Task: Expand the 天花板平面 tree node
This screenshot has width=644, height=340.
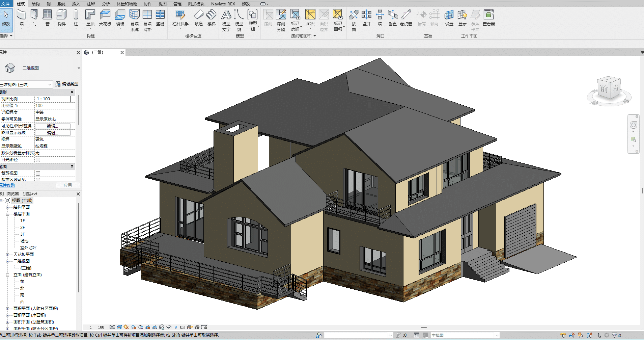Action: pos(7,255)
